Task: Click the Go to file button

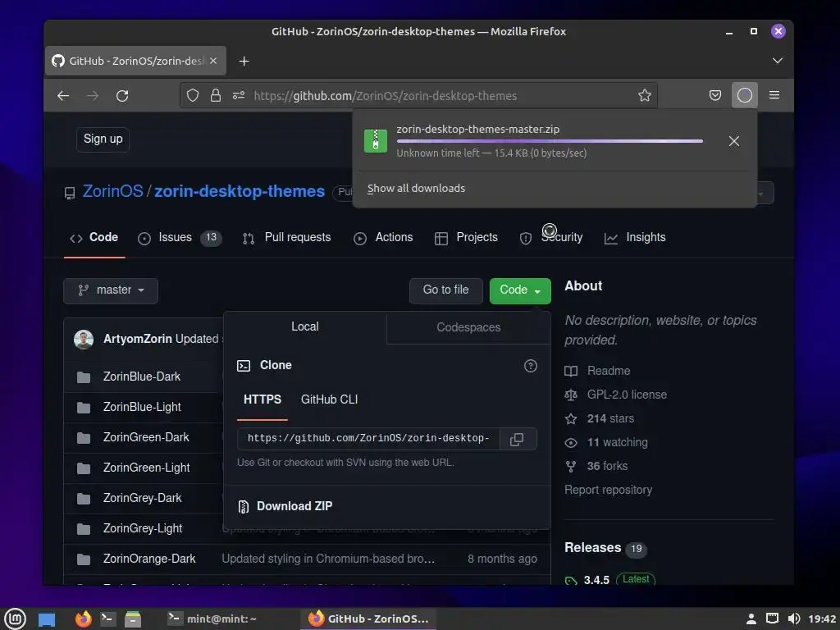Action: click(x=445, y=290)
